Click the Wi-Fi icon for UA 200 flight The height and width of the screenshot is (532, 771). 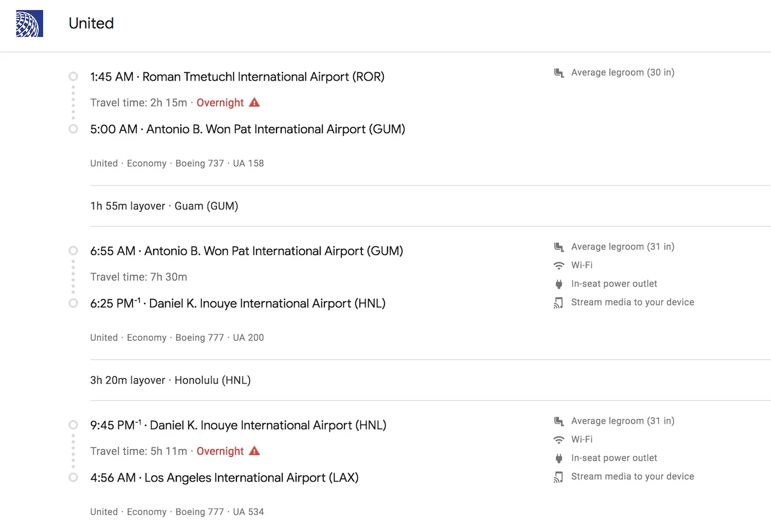[x=559, y=265]
